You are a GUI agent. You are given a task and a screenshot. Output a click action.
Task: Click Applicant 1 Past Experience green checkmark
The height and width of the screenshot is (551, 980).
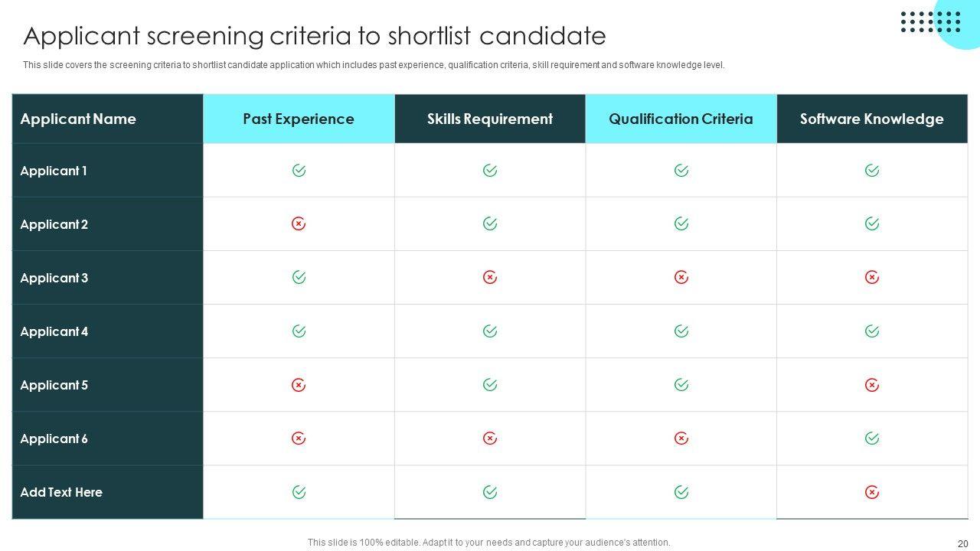tap(299, 171)
